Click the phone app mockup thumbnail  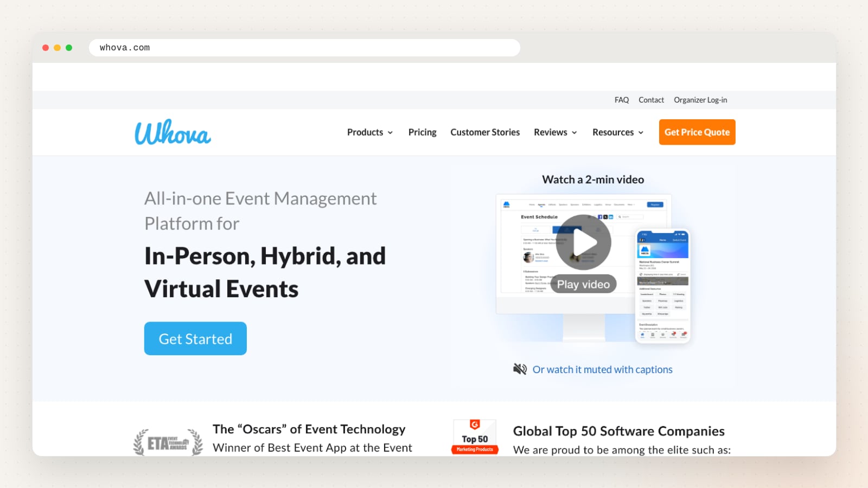662,286
